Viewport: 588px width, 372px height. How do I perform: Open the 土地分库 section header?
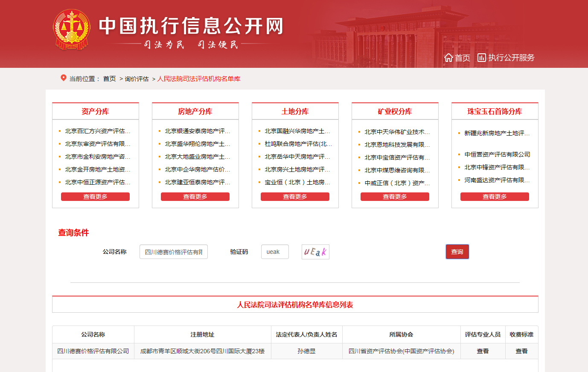pyautogui.click(x=295, y=111)
